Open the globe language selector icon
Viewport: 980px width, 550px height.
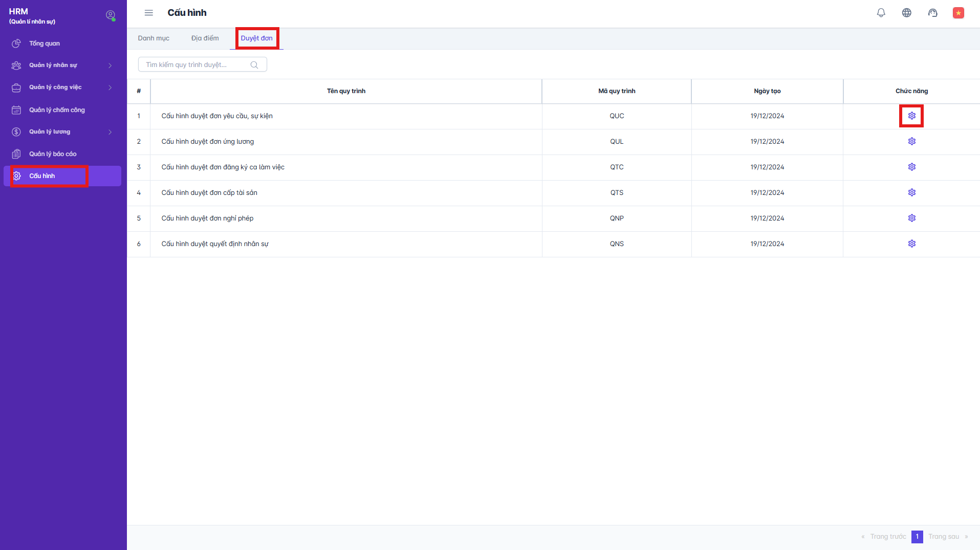pos(906,13)
